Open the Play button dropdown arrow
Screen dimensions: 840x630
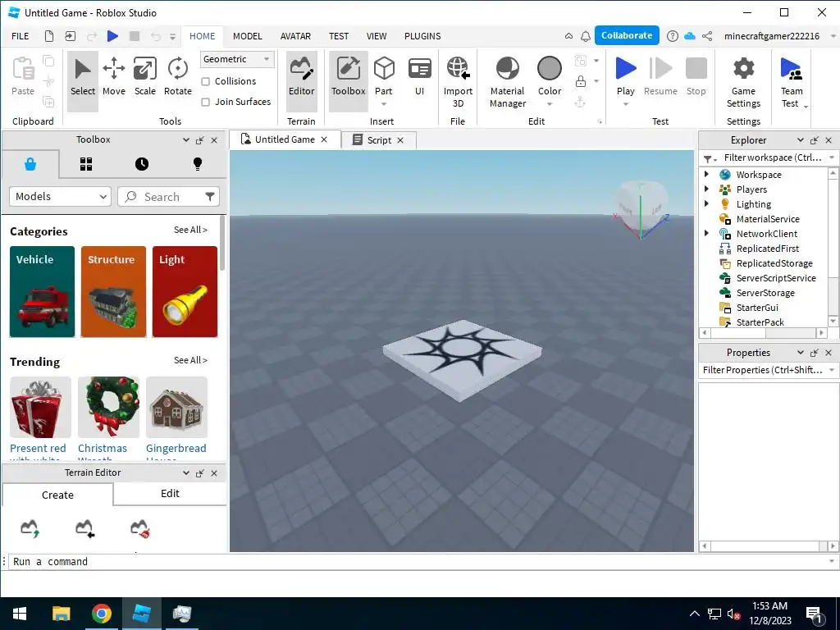pyautogui.click(x=625, y=104)
